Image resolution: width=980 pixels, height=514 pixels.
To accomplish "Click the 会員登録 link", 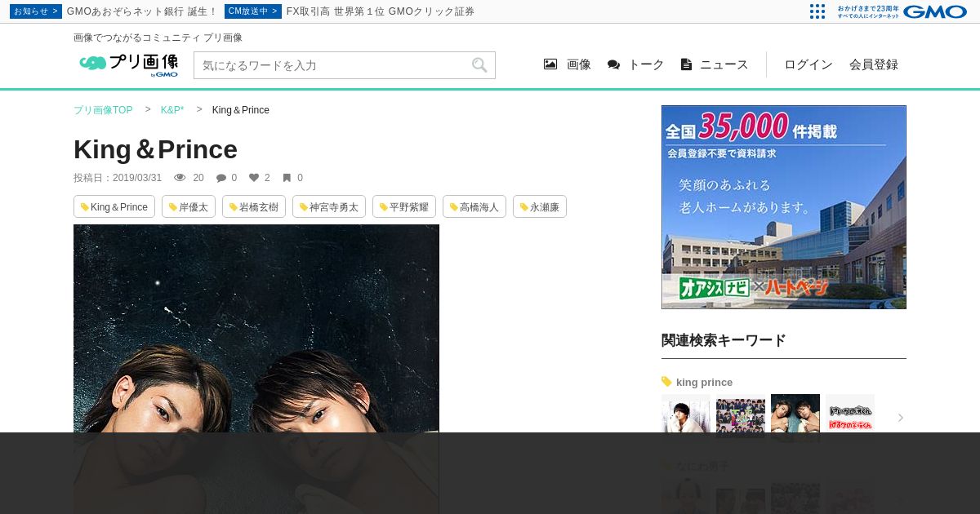I will coord(874,64).
